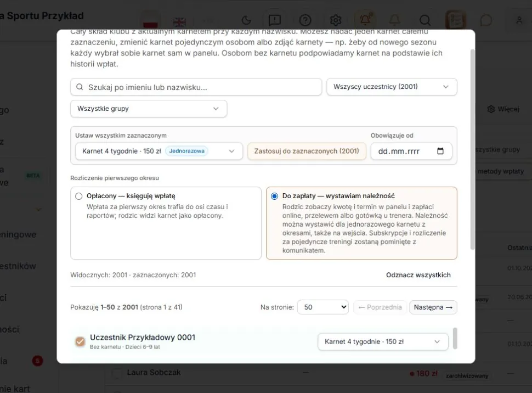Open the user profile icon in top bar
Image resolution: width=532 pixels, height=393 pixels.
519,20
